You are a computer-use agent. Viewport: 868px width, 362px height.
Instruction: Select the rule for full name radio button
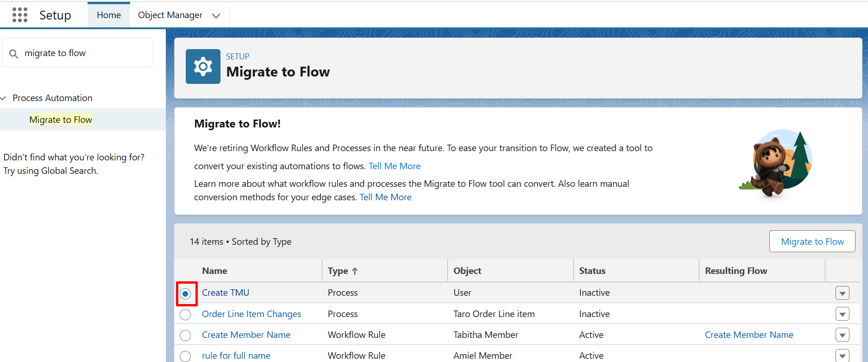pos(185,356)
